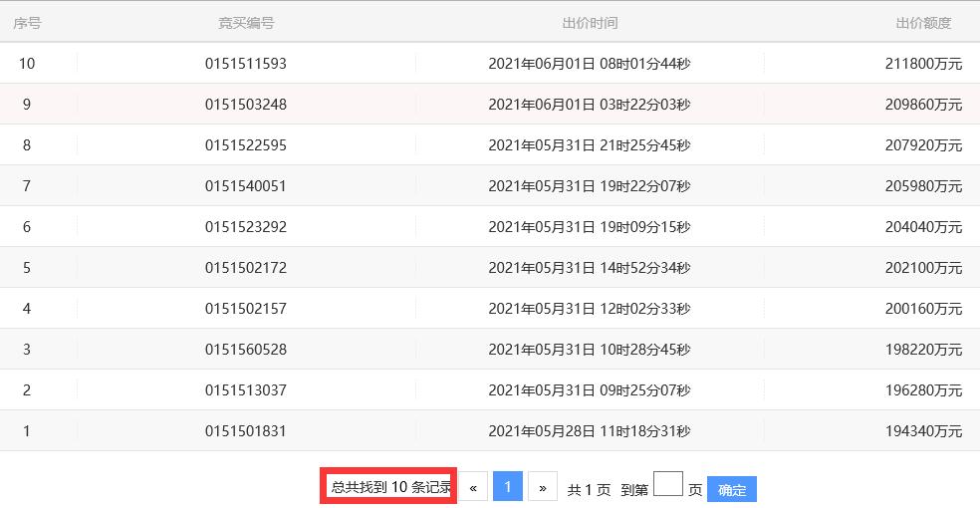Click bid time 2021年05月28日 11时18分31秒

point(590,430)
